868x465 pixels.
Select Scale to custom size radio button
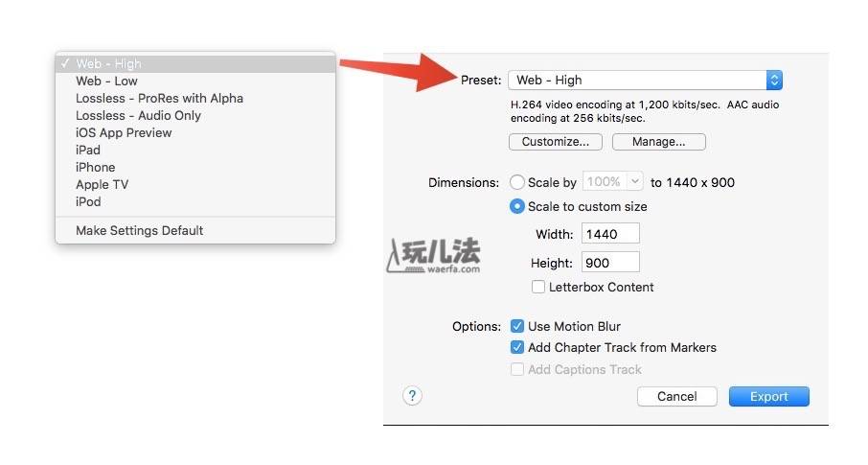pos(517,207)
